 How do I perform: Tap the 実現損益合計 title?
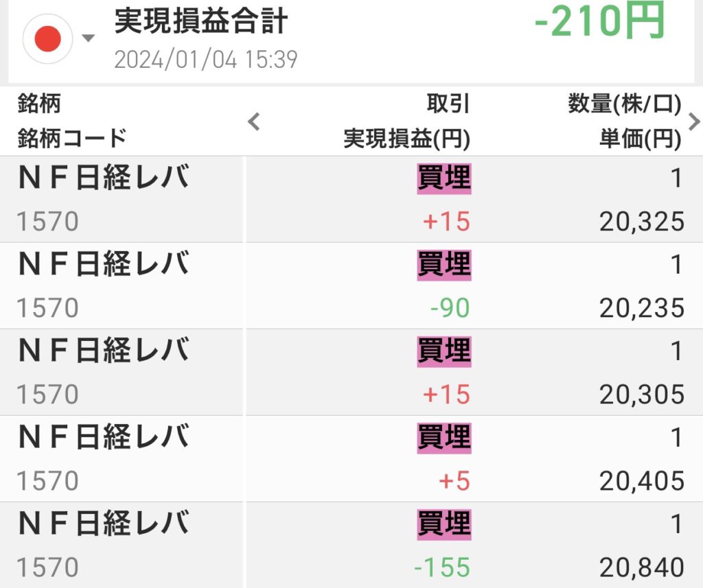tap(200, 23)
